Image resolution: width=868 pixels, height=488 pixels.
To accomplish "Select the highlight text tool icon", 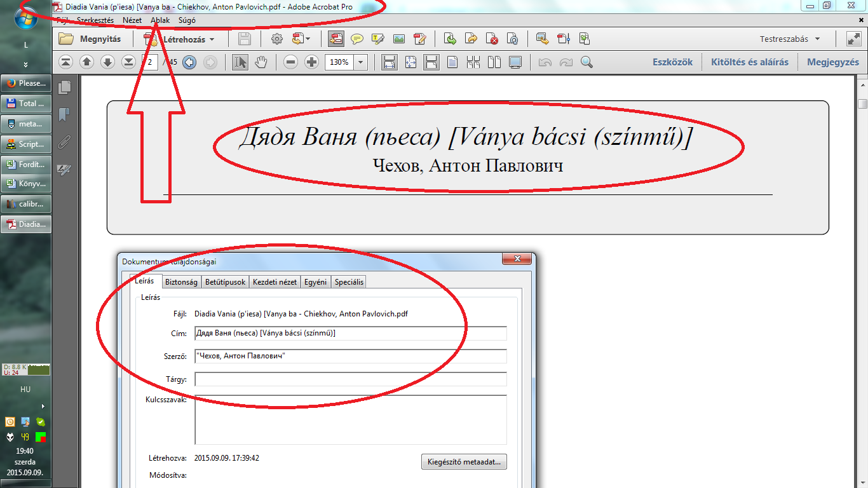I will (377, 39).
